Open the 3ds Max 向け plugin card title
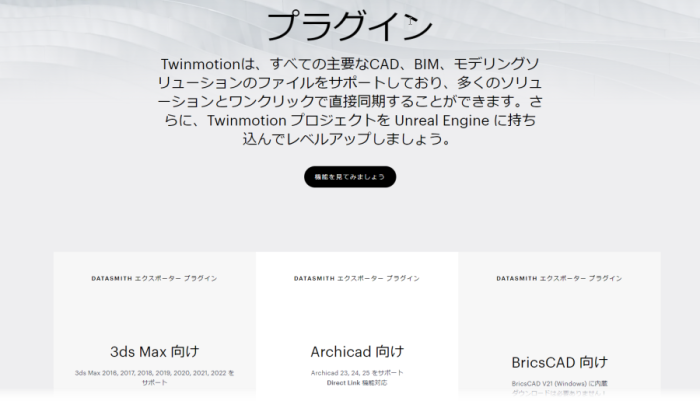The width and height of the screenshot is (700, 401). pos(154,351)
